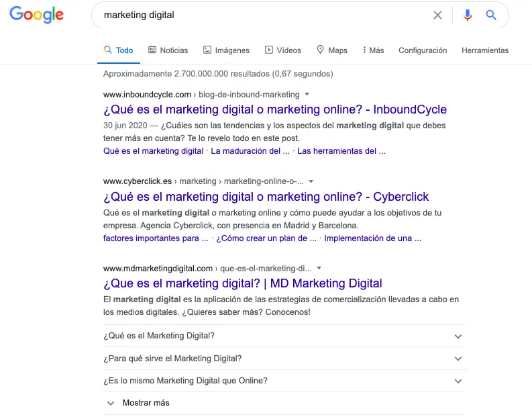Open the InboundCycle result title link
This screenshot has width=532, height=417.
274,109
